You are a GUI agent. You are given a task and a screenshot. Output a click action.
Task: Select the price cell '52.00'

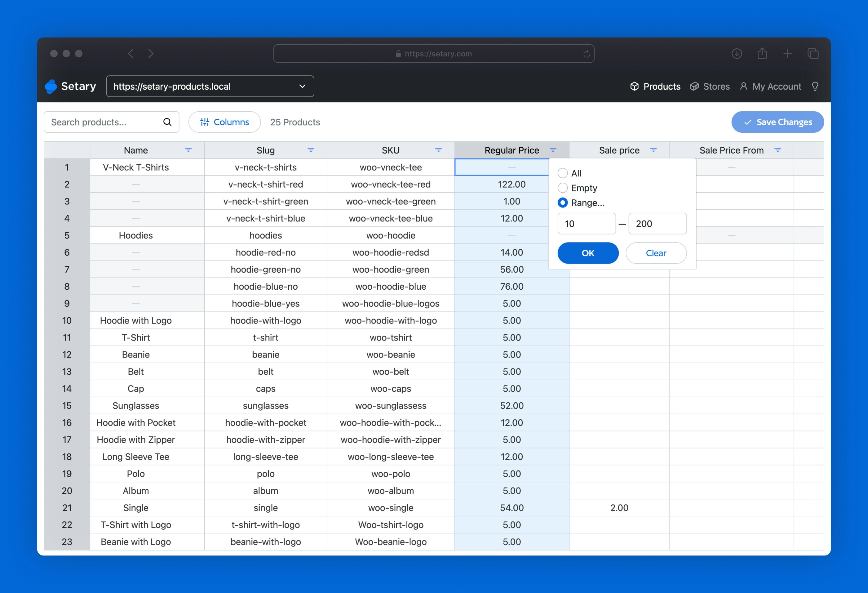coord(512,406)
